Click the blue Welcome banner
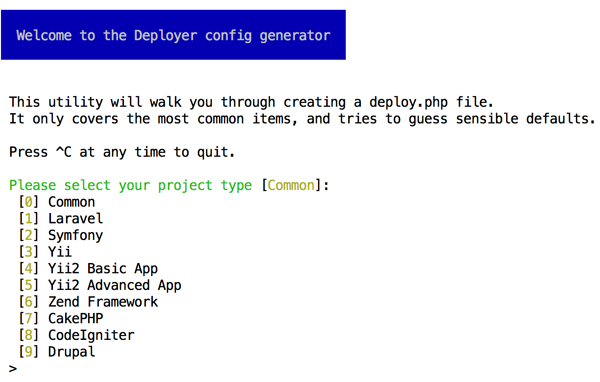600x382 pixels. pyautogui.click(x=173, y=35)
